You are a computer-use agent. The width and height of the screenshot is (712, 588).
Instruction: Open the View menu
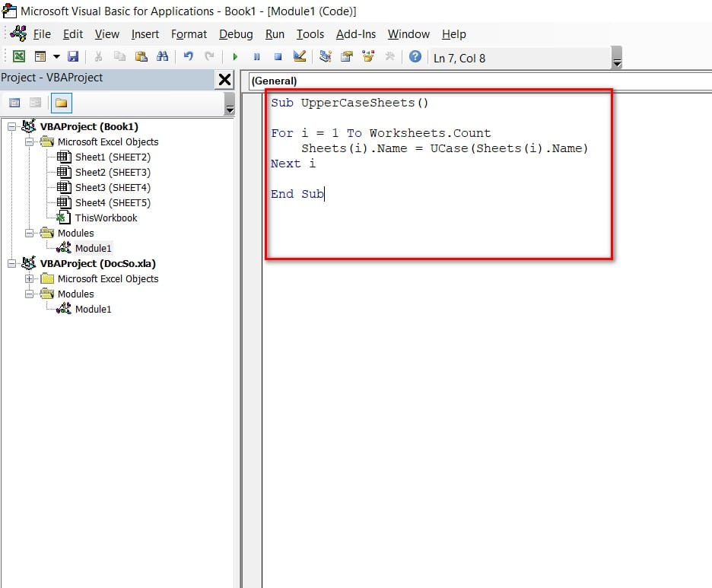click(x=106, y=34)
